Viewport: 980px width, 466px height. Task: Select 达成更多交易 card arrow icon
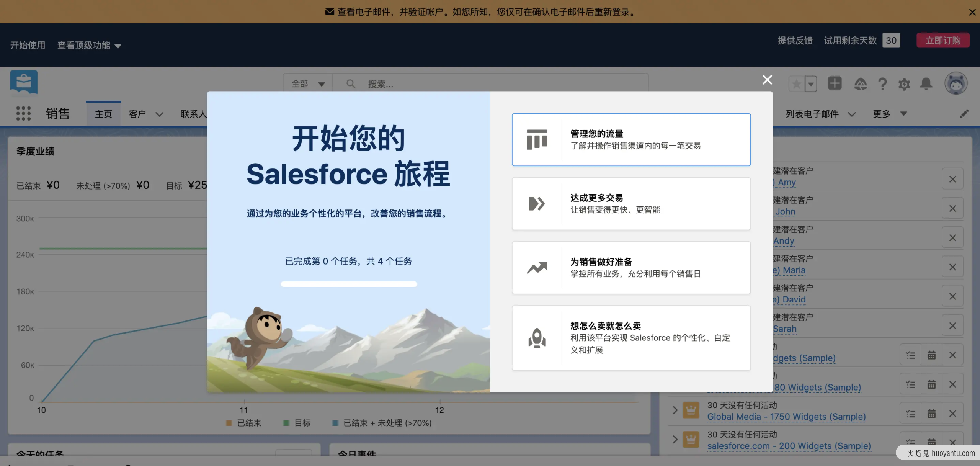point(537,204)
